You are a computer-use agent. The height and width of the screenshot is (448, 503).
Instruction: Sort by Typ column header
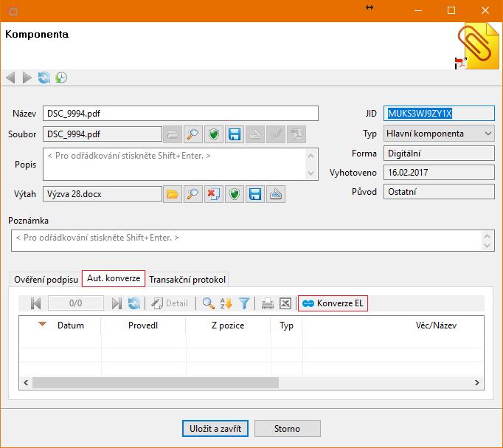point(286,325)
